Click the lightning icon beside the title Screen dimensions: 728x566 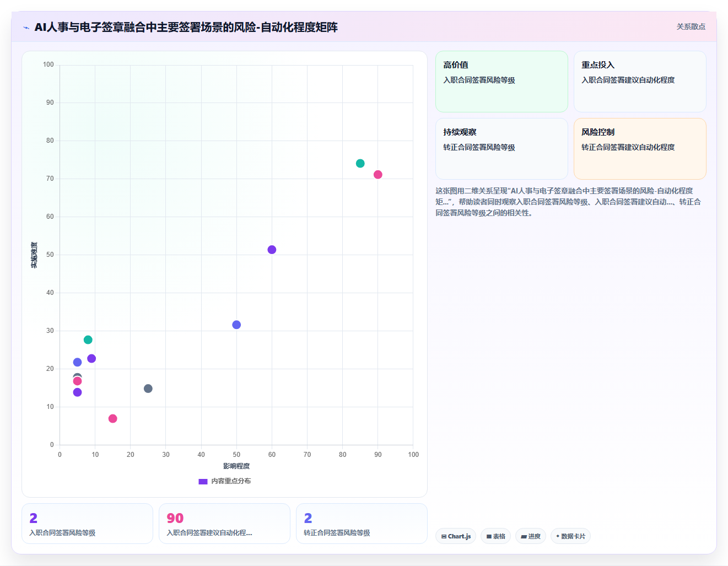pos(26,28)
